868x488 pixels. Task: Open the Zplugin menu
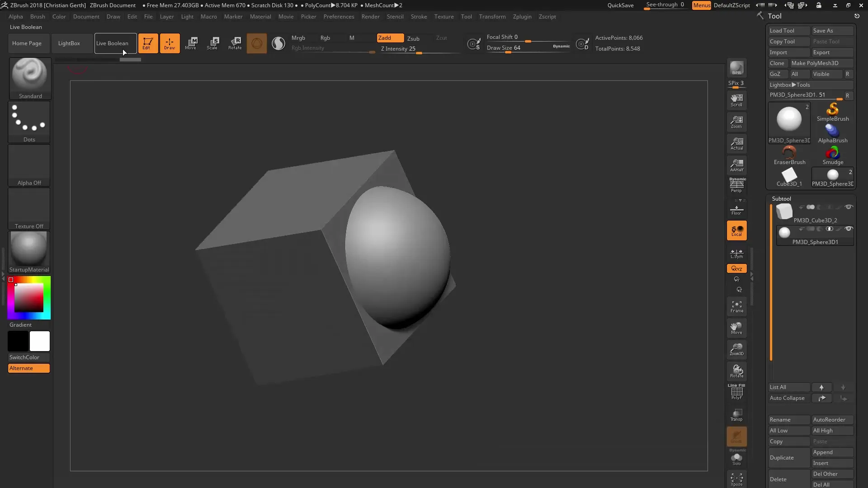click(x=522, y=17)
